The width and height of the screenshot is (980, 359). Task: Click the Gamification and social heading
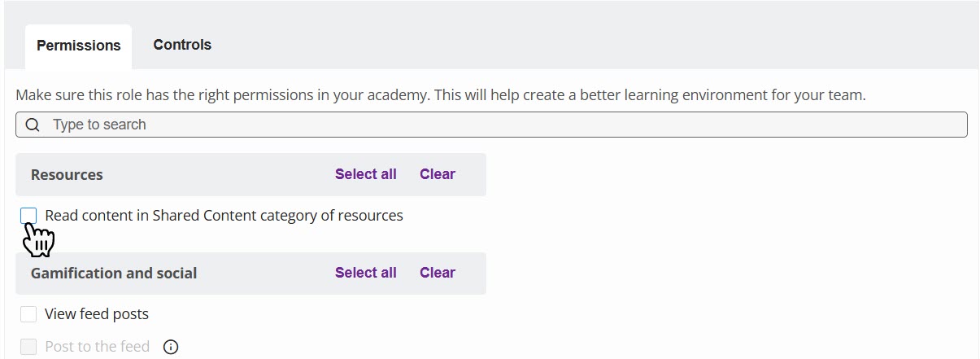tap(114, 273)
